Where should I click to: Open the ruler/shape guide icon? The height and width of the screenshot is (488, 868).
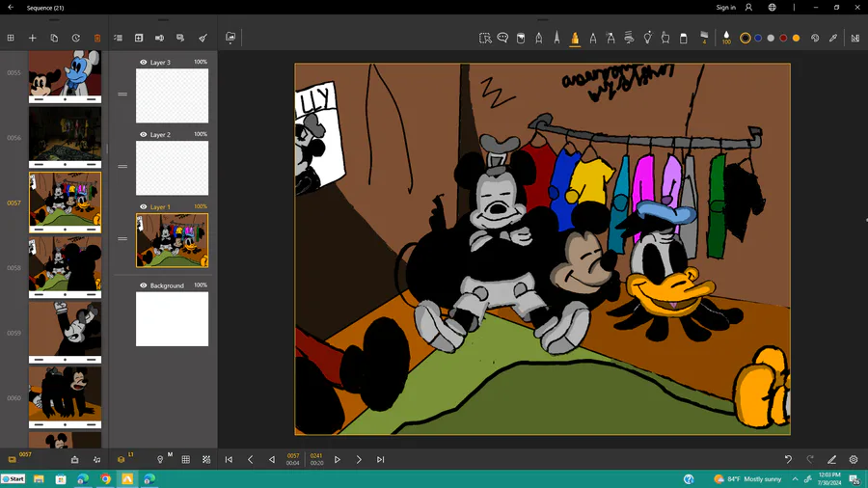(x=855, y=39)
